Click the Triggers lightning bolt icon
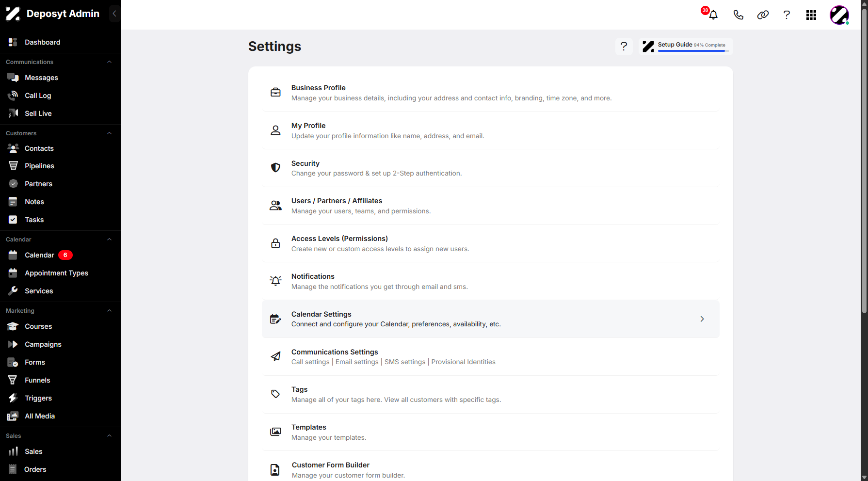The image size is (868, 481). (x=13, y=398)
